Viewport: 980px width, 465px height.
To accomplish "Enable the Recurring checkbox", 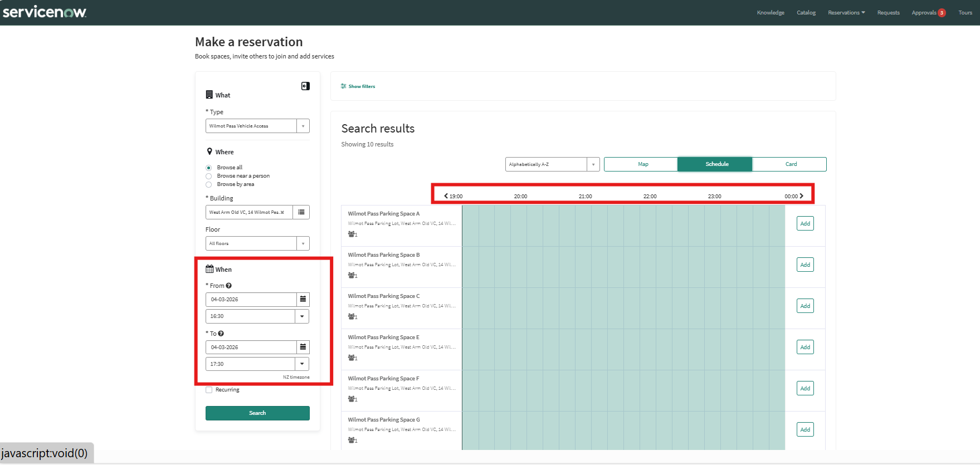I will point(209,390).
